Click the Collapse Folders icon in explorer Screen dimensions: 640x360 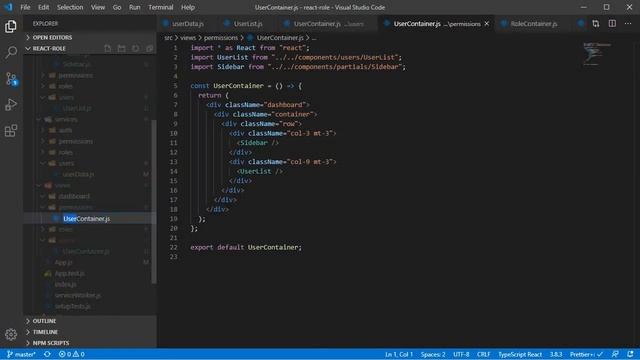pyautogui.click(x=149, y=49)
